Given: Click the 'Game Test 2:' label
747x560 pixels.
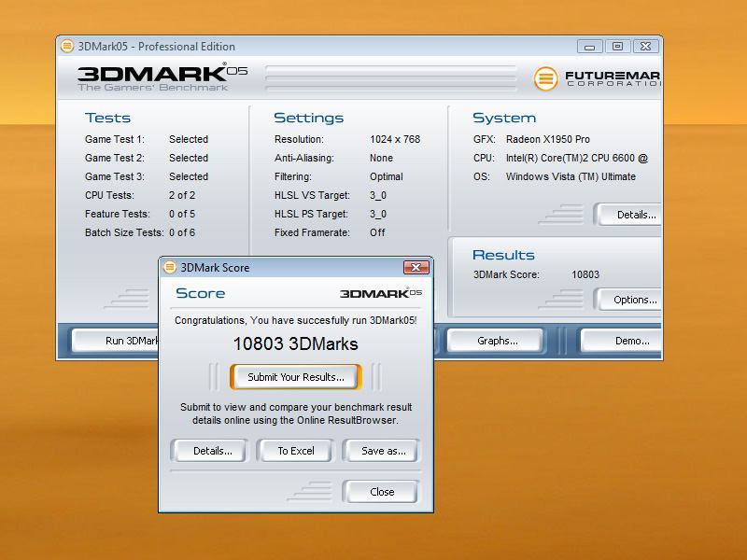Looking at the screenshot, I should pos(114,158).
